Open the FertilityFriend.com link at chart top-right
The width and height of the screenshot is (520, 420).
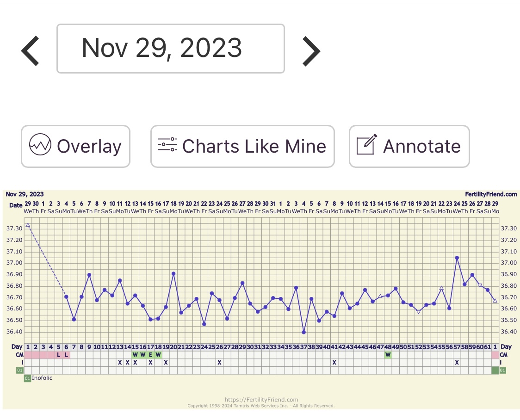(491, 194)
